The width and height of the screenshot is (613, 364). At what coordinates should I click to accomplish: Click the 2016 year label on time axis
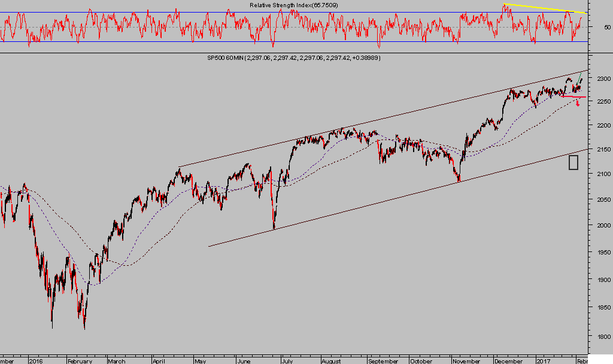pyautogui.click(x=36, y=361)
